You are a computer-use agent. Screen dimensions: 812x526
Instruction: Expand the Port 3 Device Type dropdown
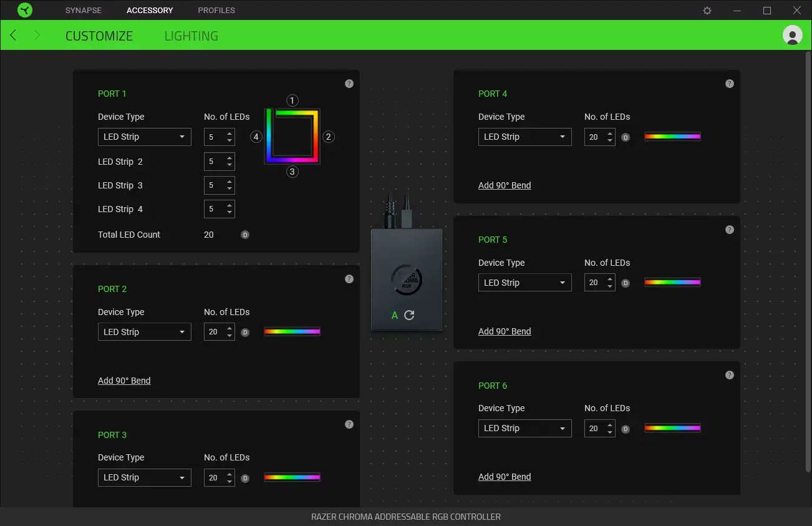click(x=144, y=477)
